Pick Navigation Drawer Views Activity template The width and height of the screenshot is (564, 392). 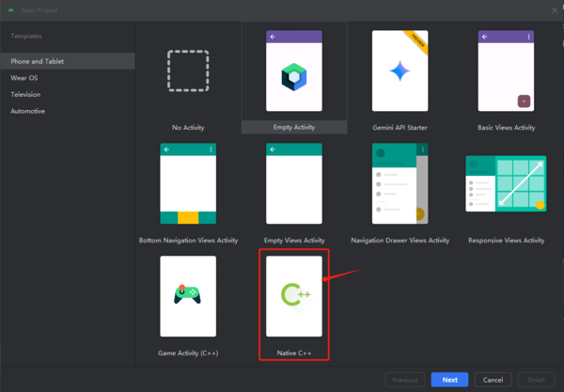[x=400, y=188]
